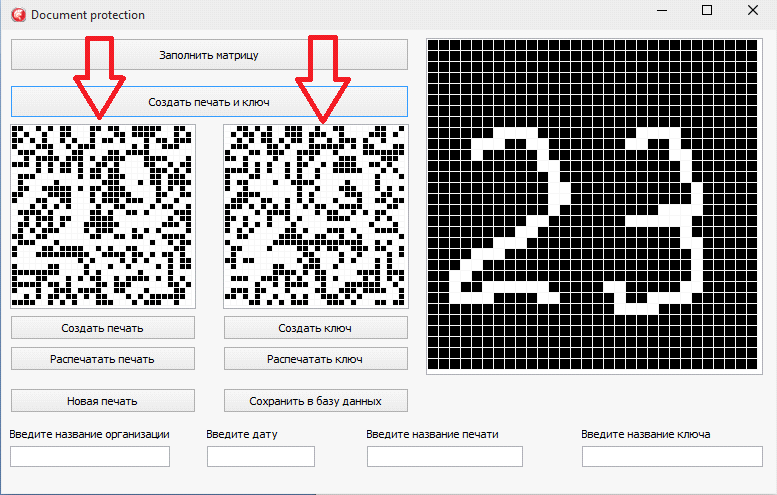Maximize the Document protection window
Image resolution: width=777 pixels, height=495 pixels.
coord(707,10)
